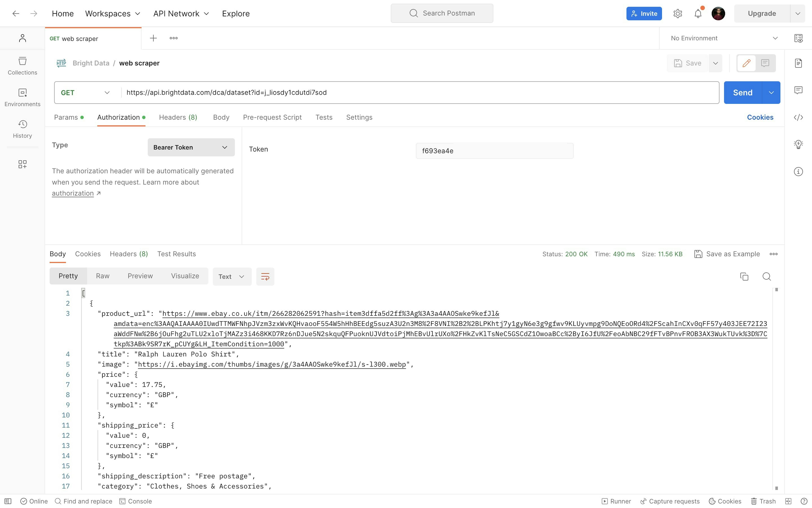Image resolution: width=812 pixels, height=508 pixels.
Task: Select the Visualize response view
Action: (x=185, y=276)
